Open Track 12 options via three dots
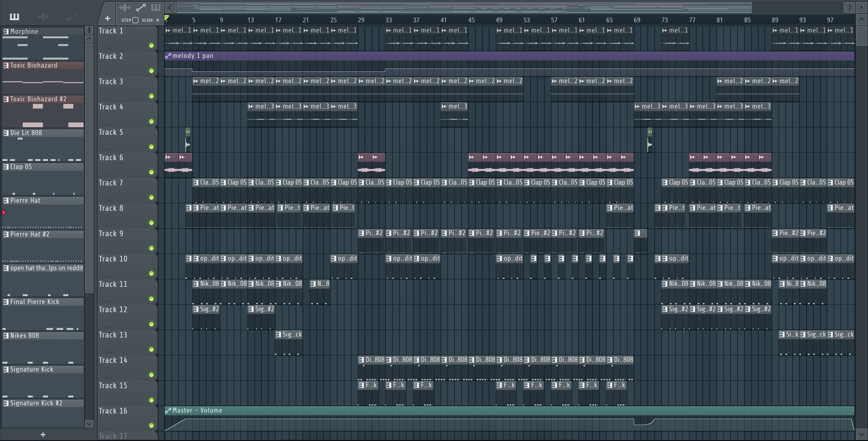 pyautogui.click(x=108, y=326)
